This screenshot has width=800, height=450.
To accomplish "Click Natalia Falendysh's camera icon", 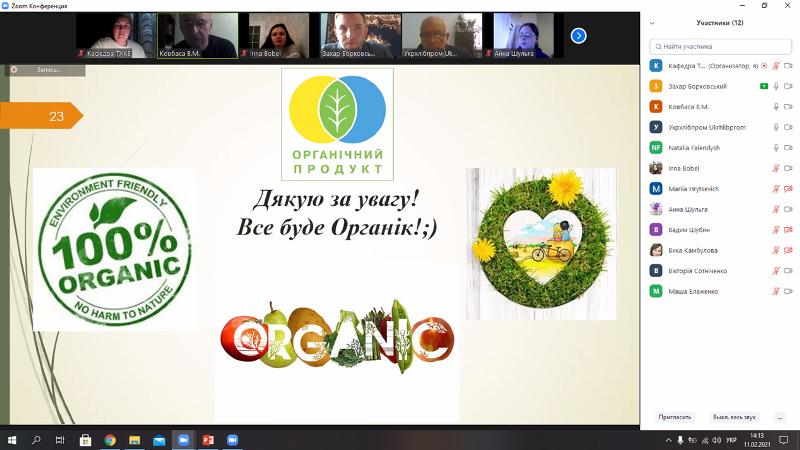I will click(x=788, y=147).
